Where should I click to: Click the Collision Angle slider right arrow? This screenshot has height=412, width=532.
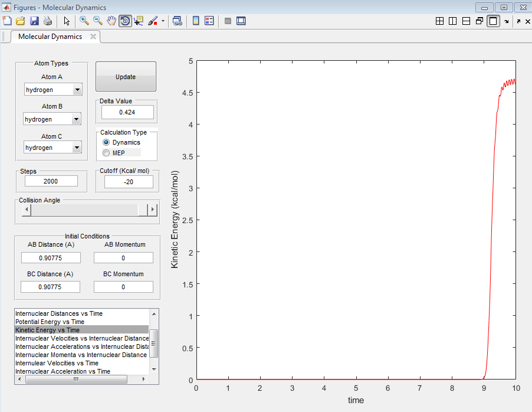click(153, 210)
